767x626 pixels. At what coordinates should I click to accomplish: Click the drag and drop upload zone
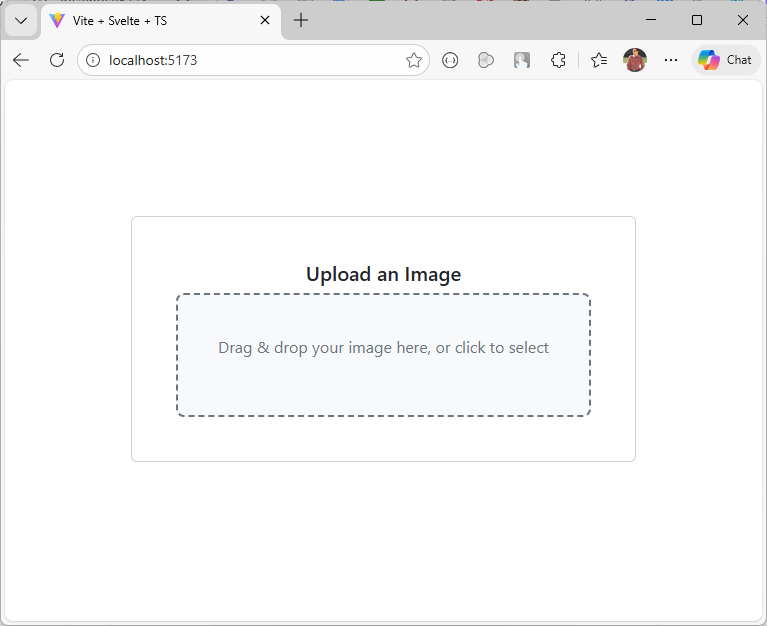click(384, 355)
